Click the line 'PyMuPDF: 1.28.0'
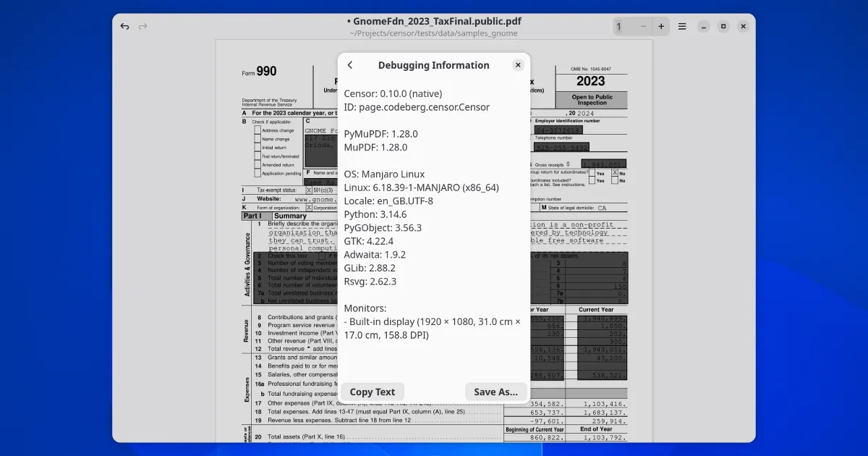 tap(380, 134)
